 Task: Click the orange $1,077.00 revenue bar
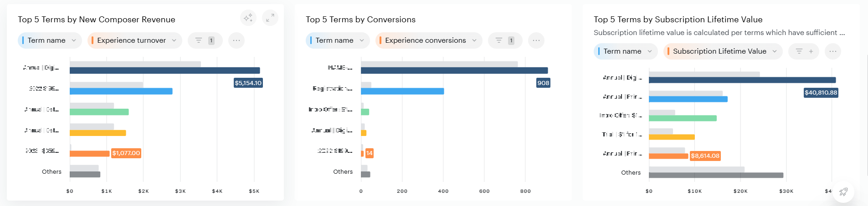90,154
